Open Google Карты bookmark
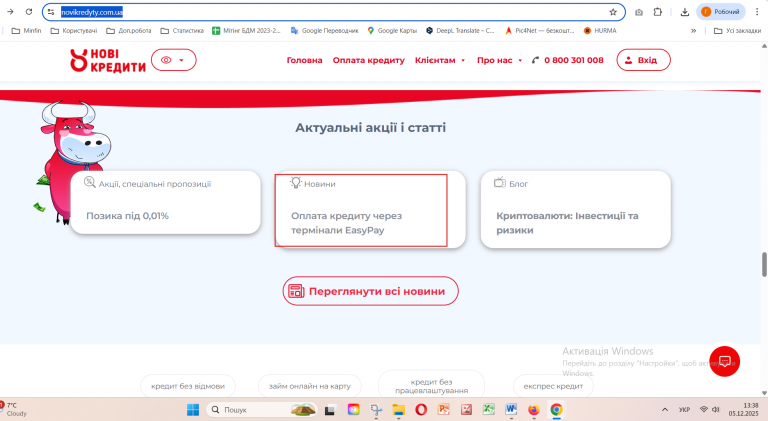Screen dimensions: 768x421 click(x=392, y=30)
